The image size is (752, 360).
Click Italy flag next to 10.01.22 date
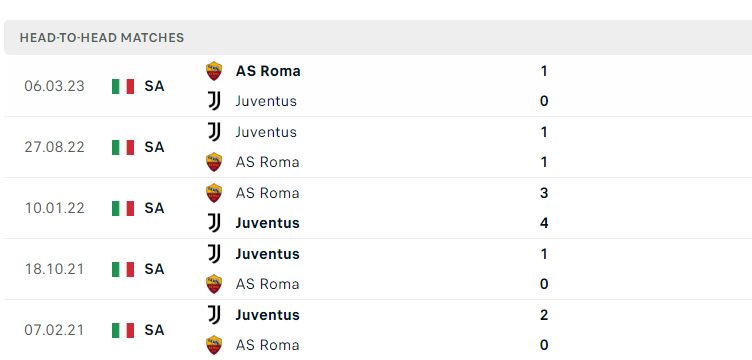click(123, 208)
